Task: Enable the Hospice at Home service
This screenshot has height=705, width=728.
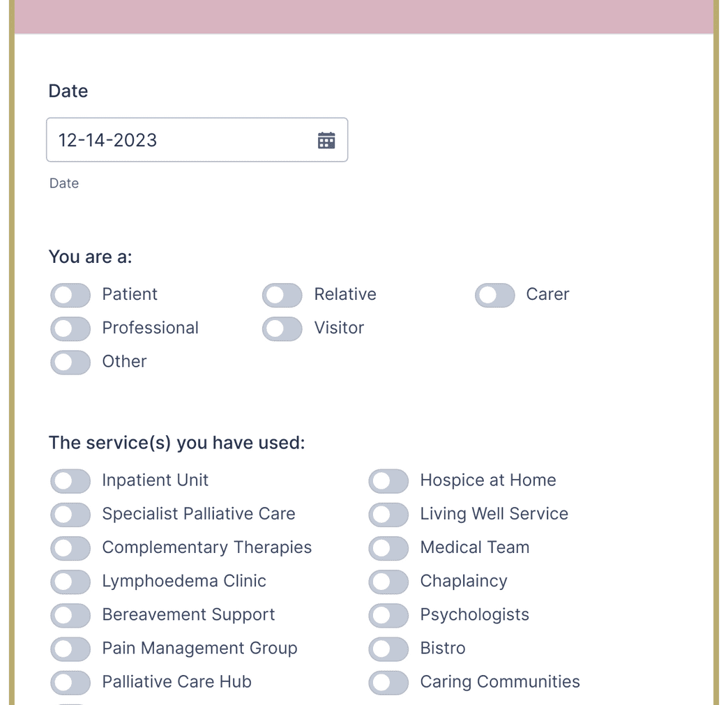Action: click(x=388, y=481)
